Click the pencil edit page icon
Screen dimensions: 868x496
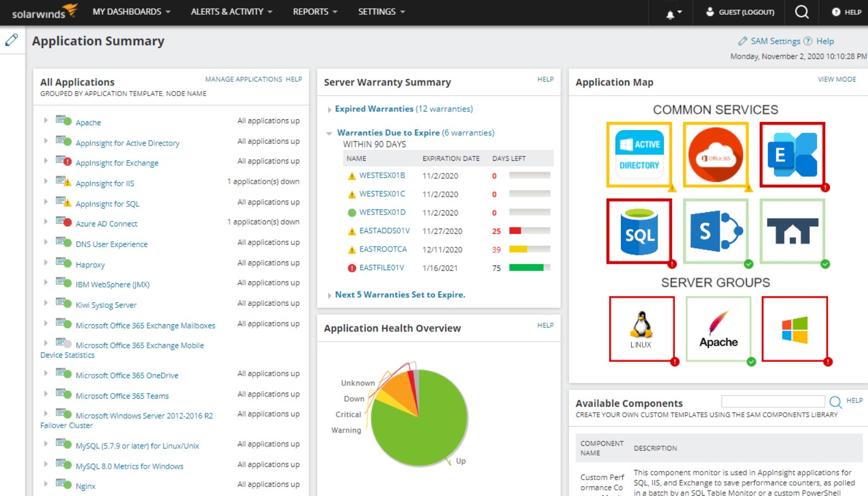click(x=11, y=40)
